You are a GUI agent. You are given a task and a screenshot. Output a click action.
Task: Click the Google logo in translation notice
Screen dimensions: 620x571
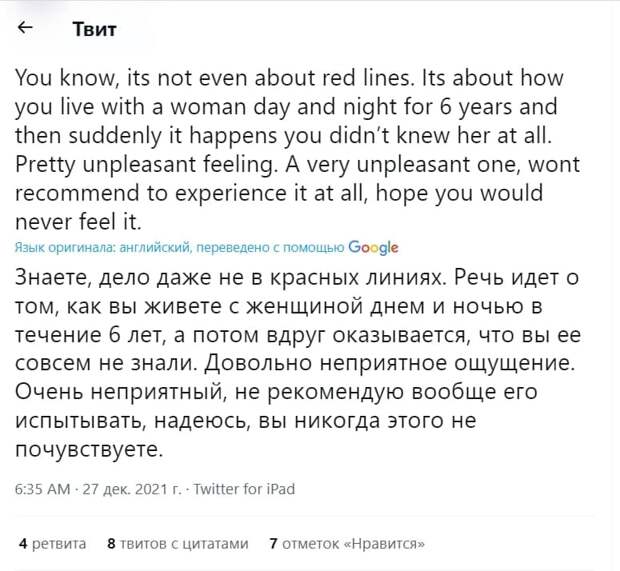point(373,248)
